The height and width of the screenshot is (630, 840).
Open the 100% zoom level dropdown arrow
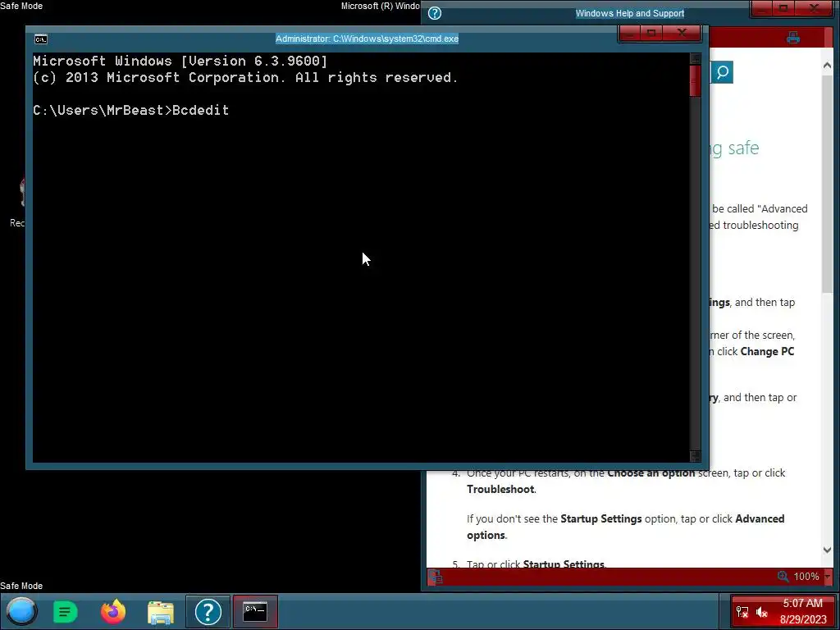pyautogui.click(x=828, y=577)
